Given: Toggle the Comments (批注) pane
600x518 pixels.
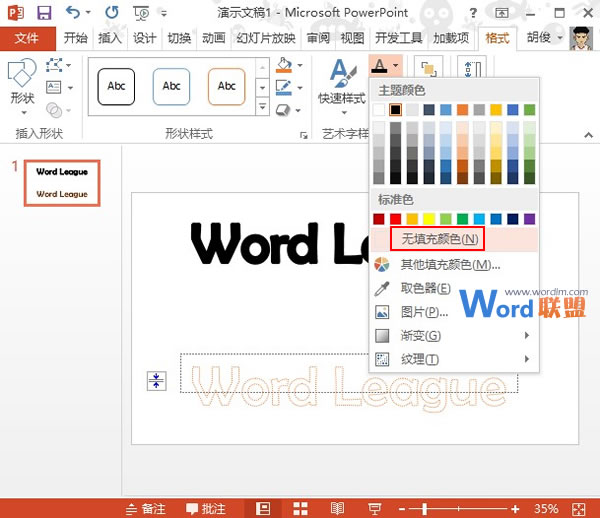Looking at the screenshot, I should [206, 509].
